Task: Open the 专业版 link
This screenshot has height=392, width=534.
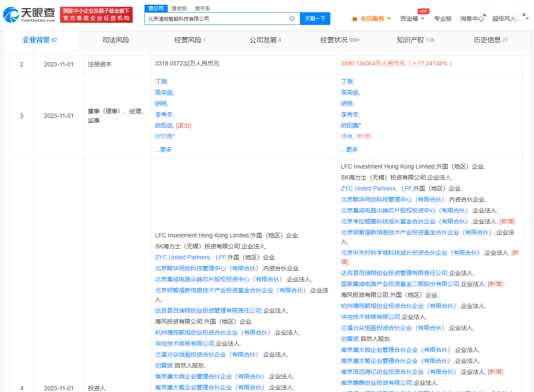Action: point(443,19)
